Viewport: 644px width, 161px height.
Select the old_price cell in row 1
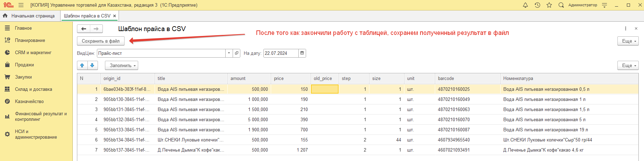[325, 89]
